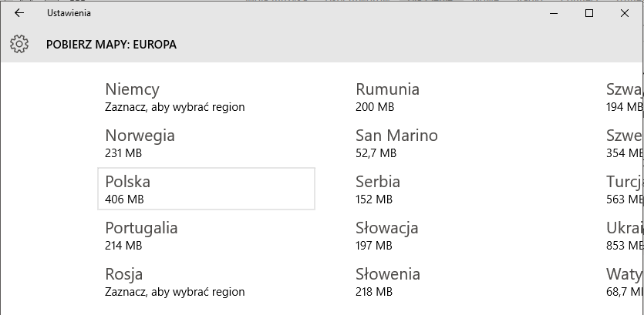The width and height of the screenshot is (644, 315).
Task: Download the Norwegia map
Action: click(x=206, y=142)
